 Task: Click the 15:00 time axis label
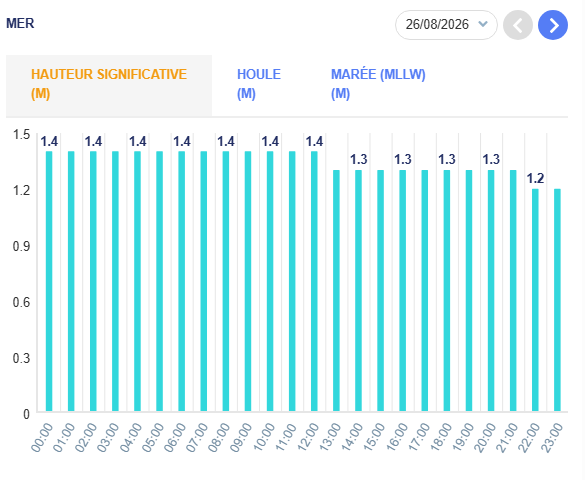pos(374,437)
